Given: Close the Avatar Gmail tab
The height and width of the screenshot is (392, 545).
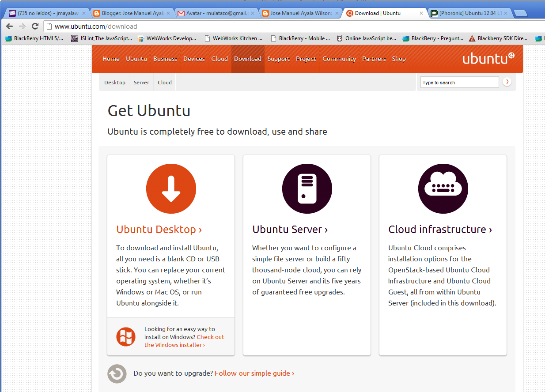Looking at the screenshot, I should (252, 13).
